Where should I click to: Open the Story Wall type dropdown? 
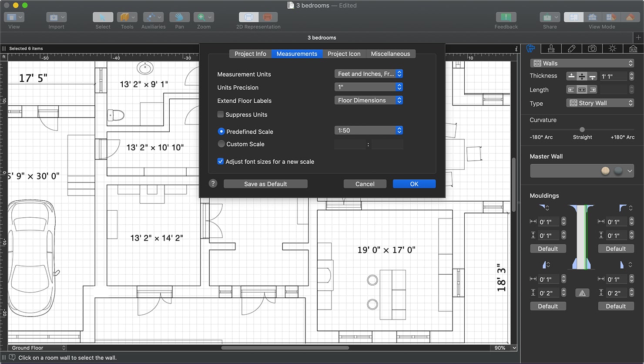pyautogui.click(x=600, y=103)
